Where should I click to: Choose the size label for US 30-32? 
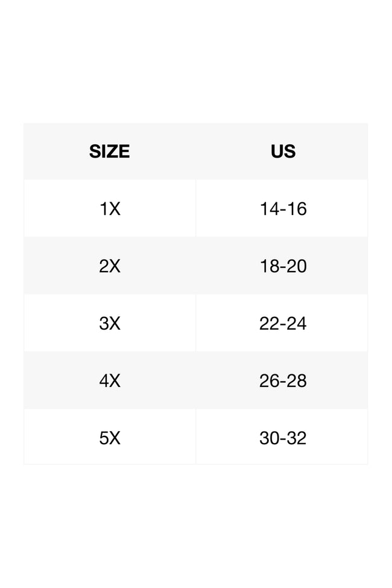click(x=110, y=438)
